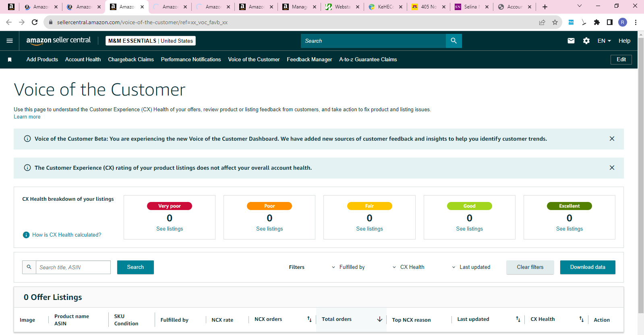The width and height of the screenshot is (644, 335).
Task: Click the Very poor red badge
Action: coord(170,206)
